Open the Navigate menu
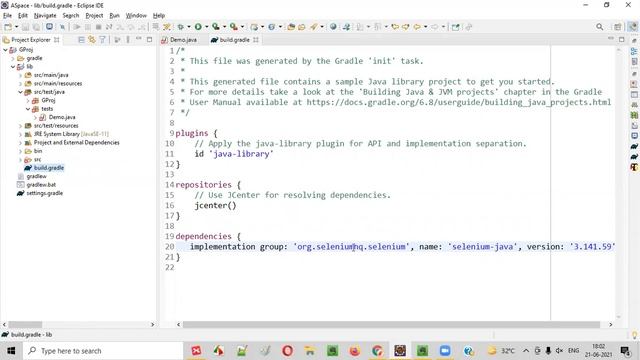This screenshot has width=640, height=360. click(45, 16)
